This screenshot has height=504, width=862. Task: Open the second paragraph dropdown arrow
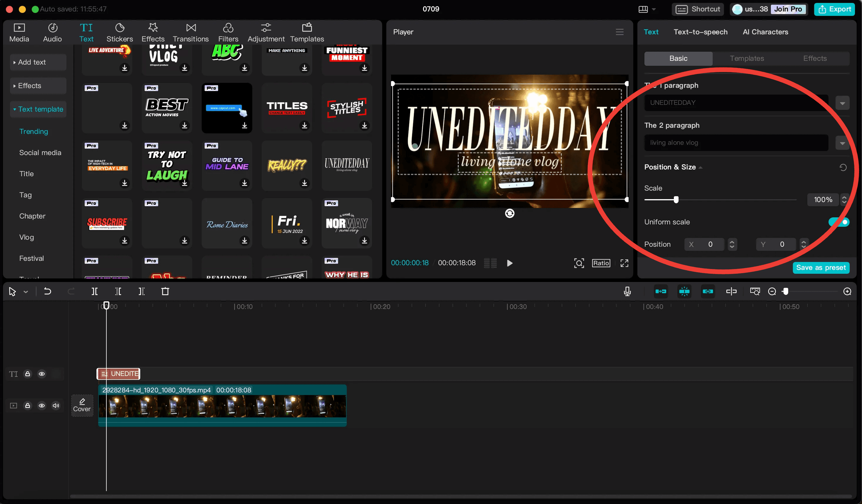pyautogui.click(x=842, y=143)
